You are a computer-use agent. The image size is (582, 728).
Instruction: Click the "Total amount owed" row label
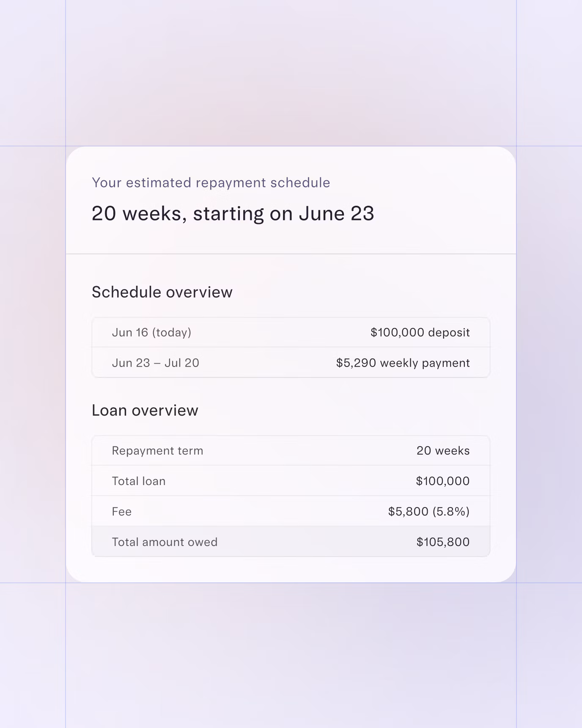pos(165,542)
